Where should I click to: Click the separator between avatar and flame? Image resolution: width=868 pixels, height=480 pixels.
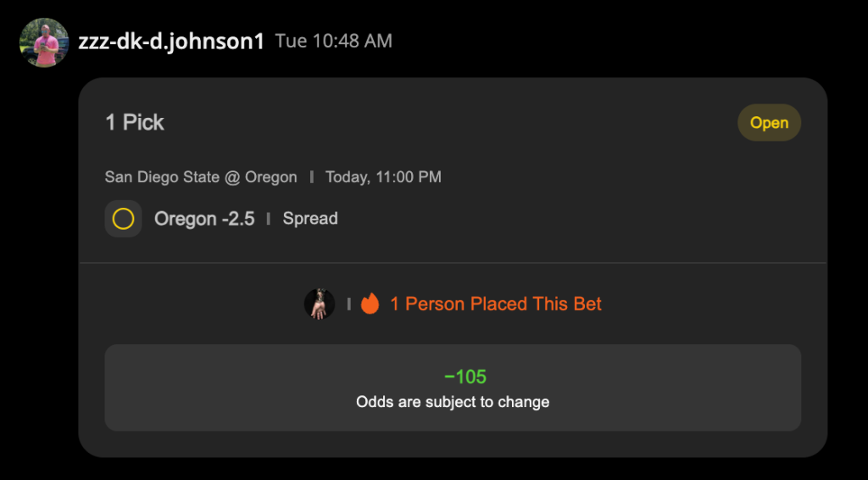(x=348, y=304)
